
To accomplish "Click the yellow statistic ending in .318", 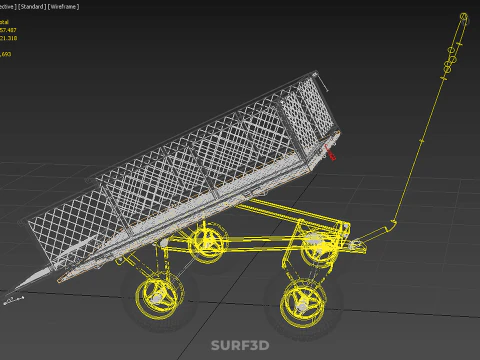I will 8,38.
